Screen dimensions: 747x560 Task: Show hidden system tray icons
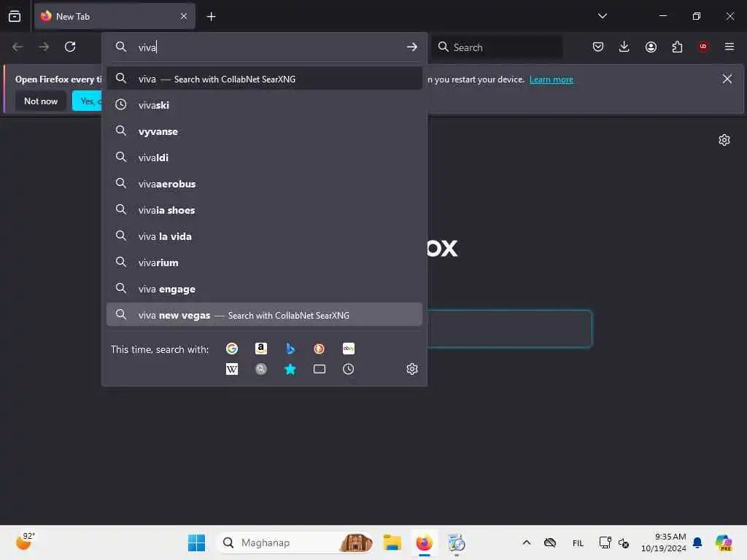[527, 542]
